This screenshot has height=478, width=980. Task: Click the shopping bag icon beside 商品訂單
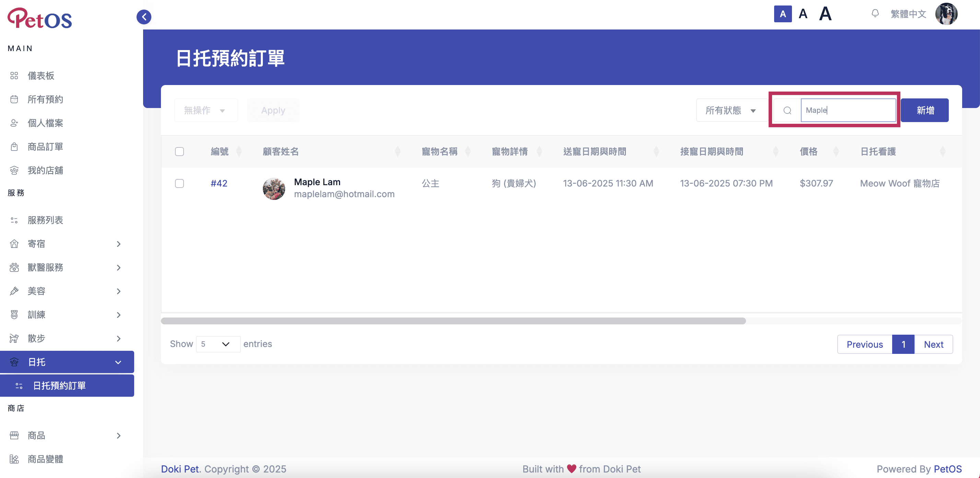14,147
